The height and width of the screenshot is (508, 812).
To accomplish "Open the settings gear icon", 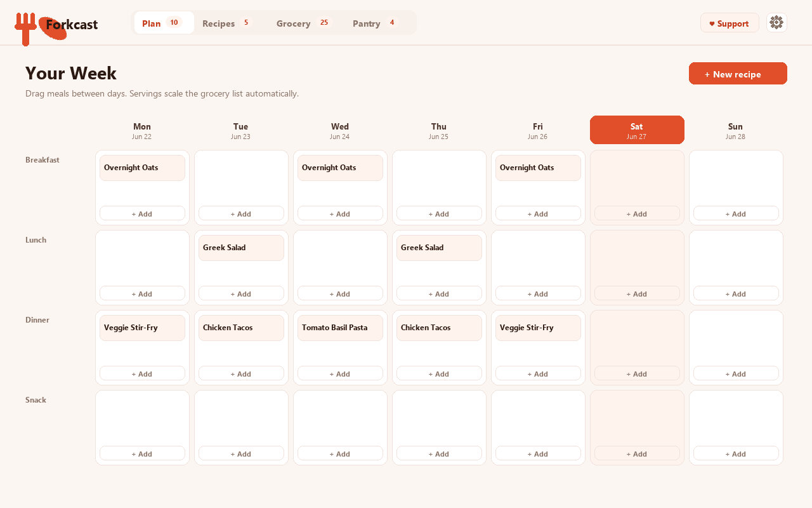I will click(x=776, y=23).
